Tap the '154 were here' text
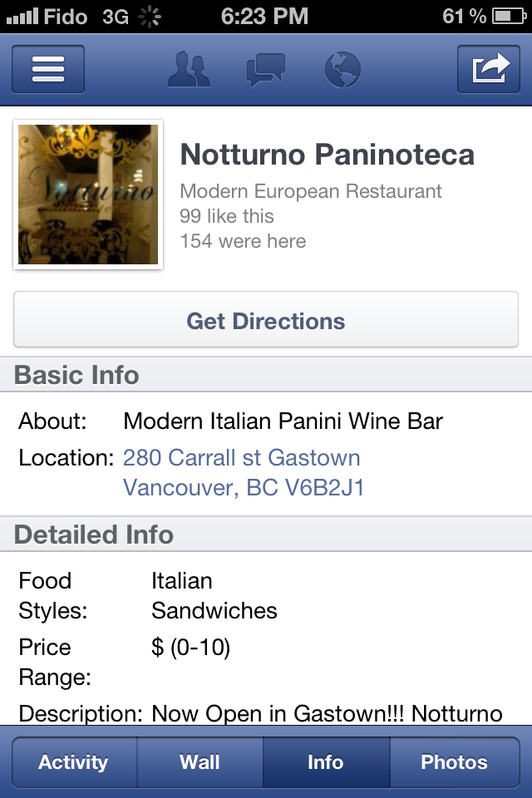Viewport: 532px width, 798px height. coord(243,241)
